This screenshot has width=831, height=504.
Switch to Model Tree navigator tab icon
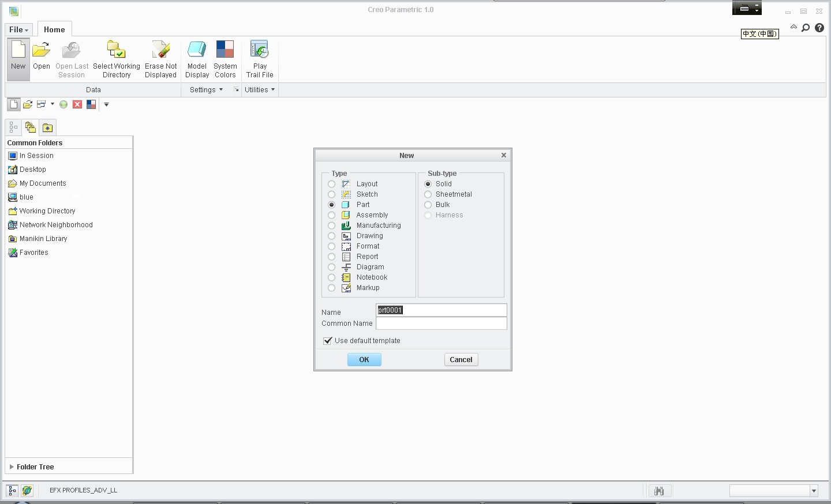(x=13, y=127)
